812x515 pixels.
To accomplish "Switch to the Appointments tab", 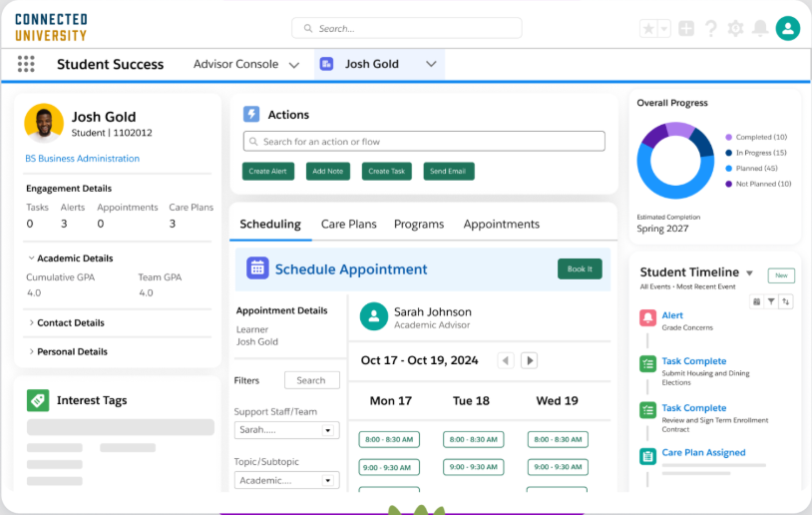I will [501, 225].
